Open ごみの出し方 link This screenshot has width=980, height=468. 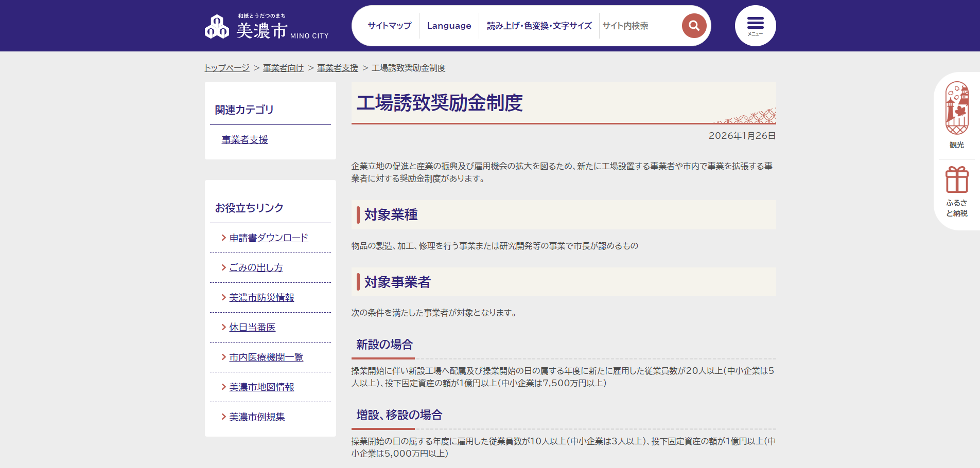(256, 267)
